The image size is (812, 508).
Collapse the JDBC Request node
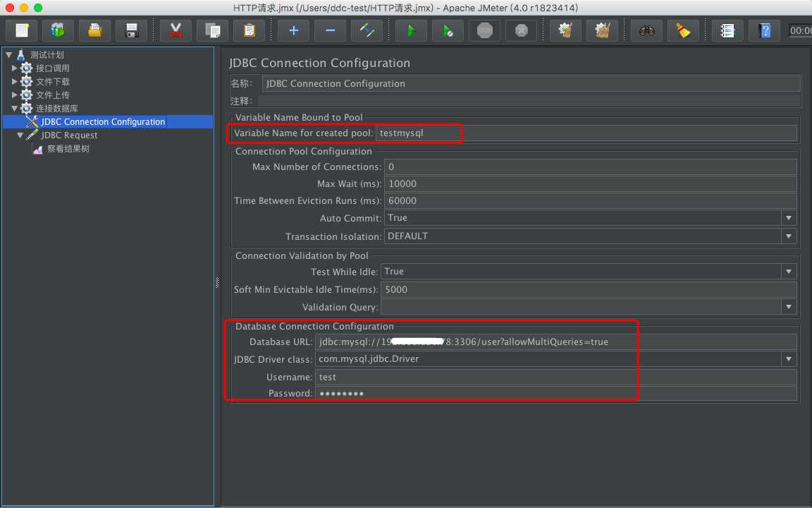click(x=20, y=135)
